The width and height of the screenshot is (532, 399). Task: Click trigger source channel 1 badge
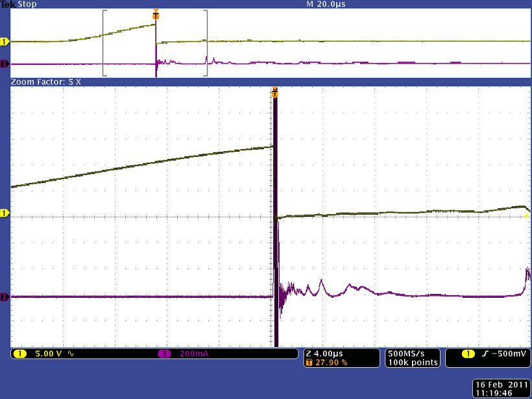pos(468,354)
